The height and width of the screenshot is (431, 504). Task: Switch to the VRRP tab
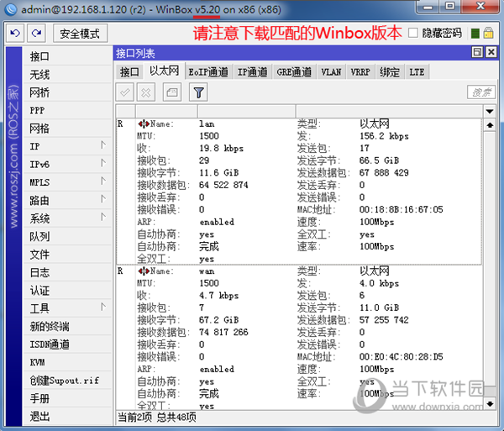tap(360, 72)
